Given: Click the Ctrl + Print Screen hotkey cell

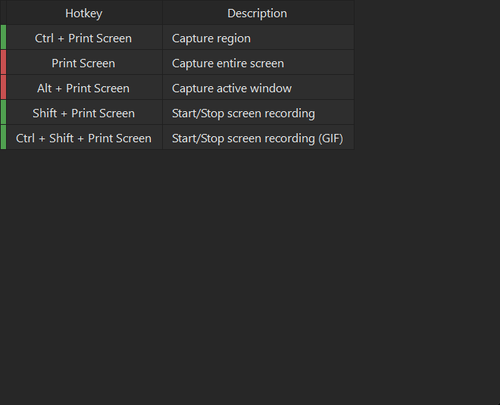Looking at the screenshot, I should point(84,37).
